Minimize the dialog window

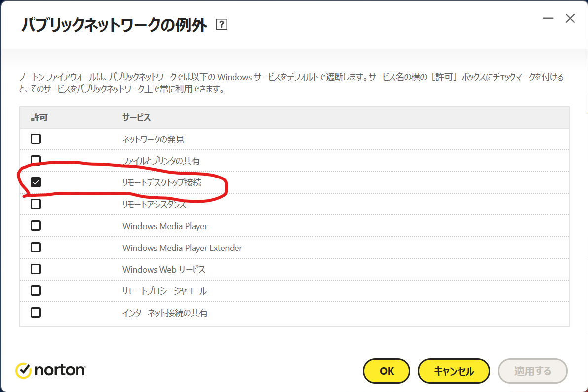pyautogui.click(x=548, y=18)
